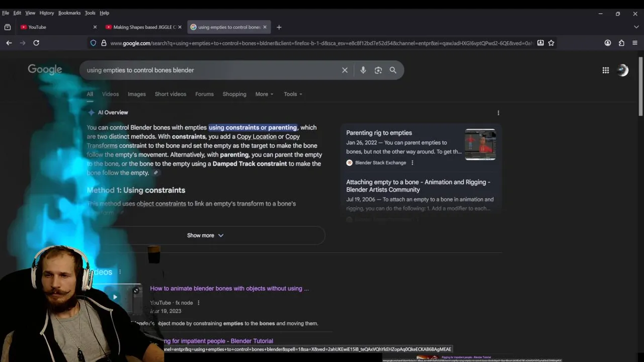Clear the Google search box text
The width and height of the screenshot is (644, 362).
(x=345, y=70)
